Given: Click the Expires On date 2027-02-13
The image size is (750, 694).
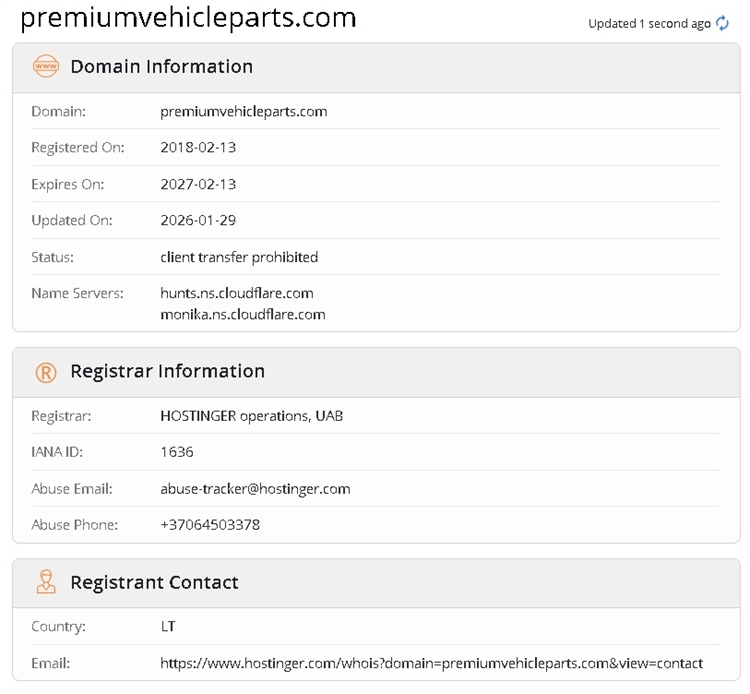Looking at the screenshot, I should tap(198, 184).
